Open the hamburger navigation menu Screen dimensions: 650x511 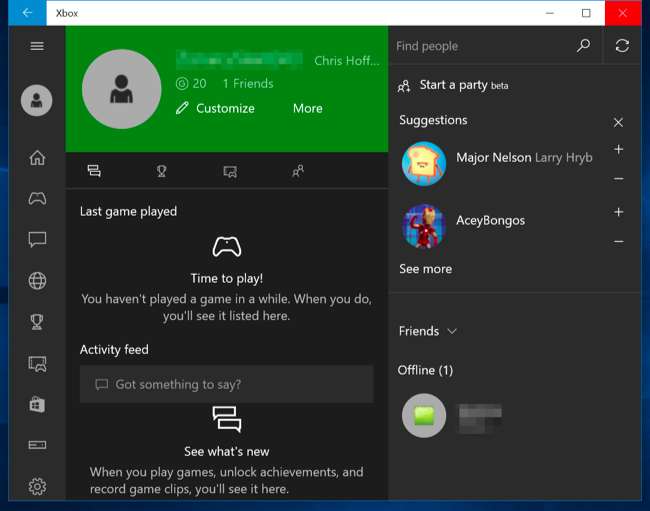point(37,46)
